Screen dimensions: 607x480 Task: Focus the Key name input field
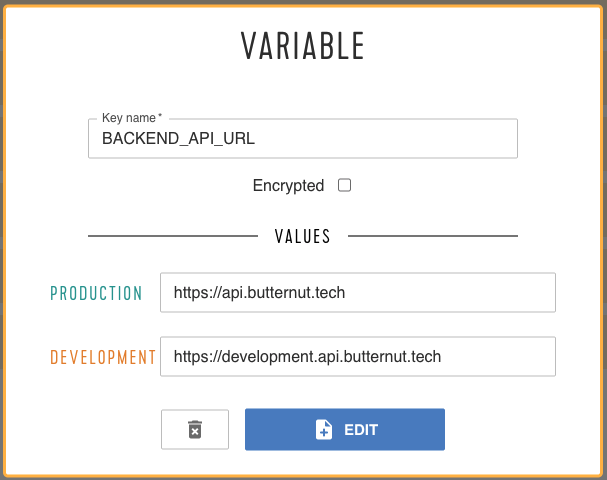click(303, 139)
